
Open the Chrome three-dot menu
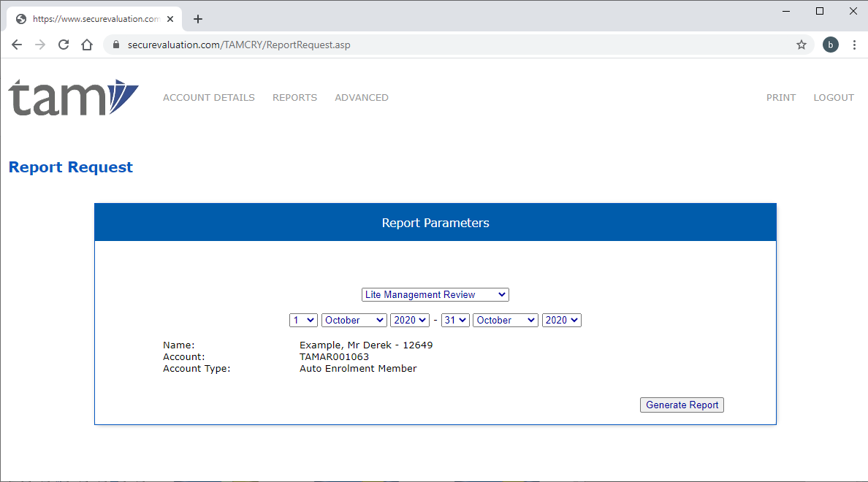(854, 45)
